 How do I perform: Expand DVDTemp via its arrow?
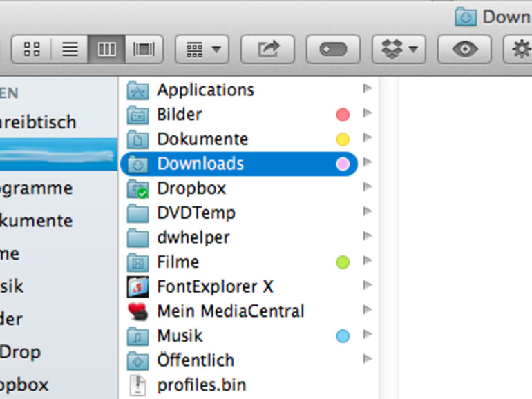pyautogui.click(x=367, y=211)
